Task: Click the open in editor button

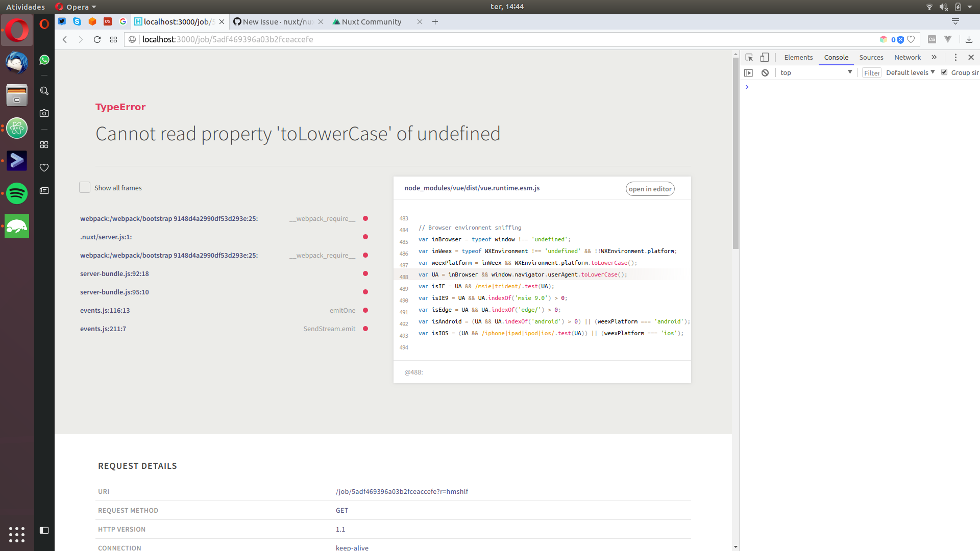Action: 650,189
